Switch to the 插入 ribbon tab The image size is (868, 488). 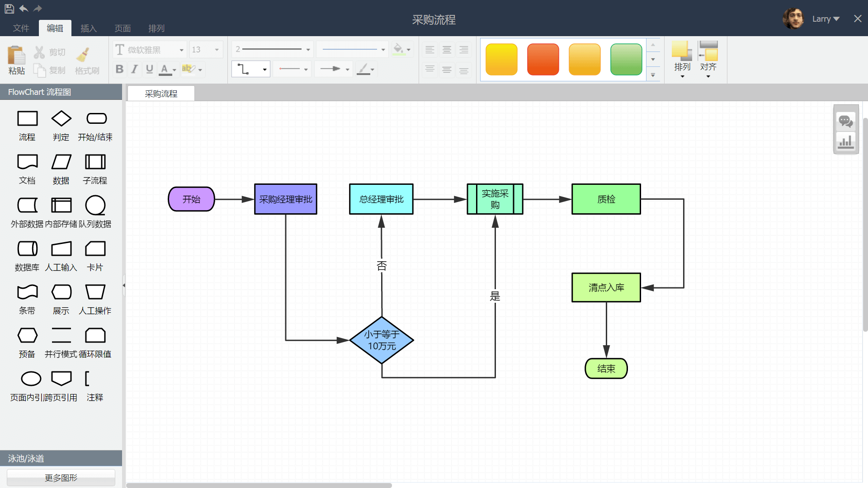89,28
